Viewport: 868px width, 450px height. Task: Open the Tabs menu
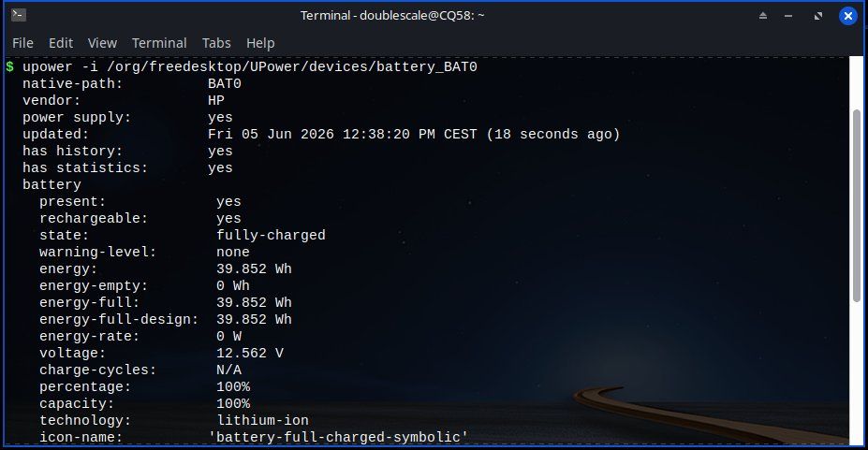tap(216, 43)
